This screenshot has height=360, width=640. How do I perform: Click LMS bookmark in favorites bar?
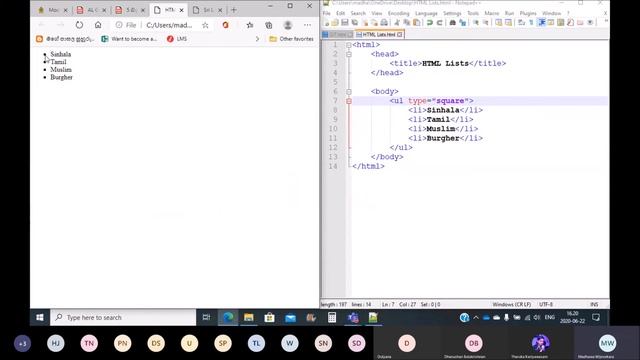(x=177, y=39)
